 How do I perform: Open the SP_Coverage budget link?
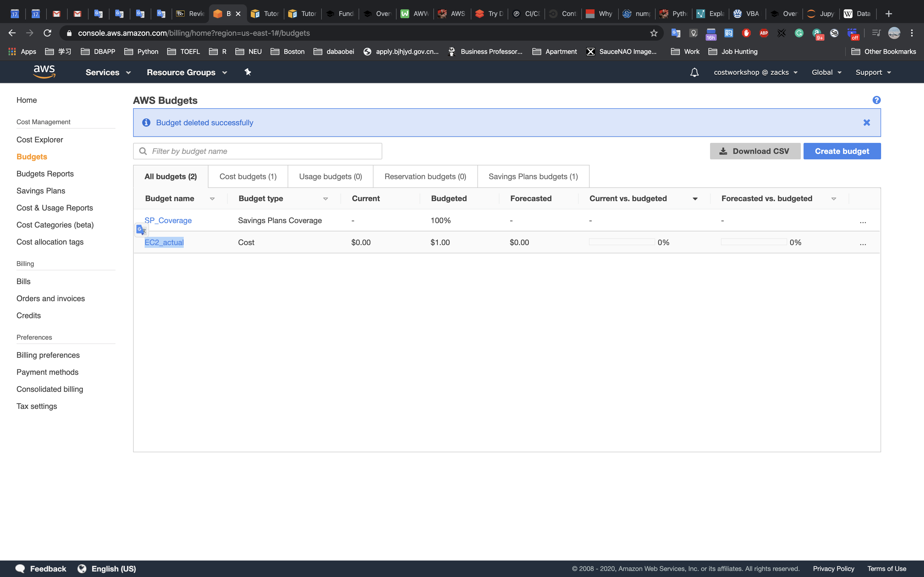click(x=168, y=221)
